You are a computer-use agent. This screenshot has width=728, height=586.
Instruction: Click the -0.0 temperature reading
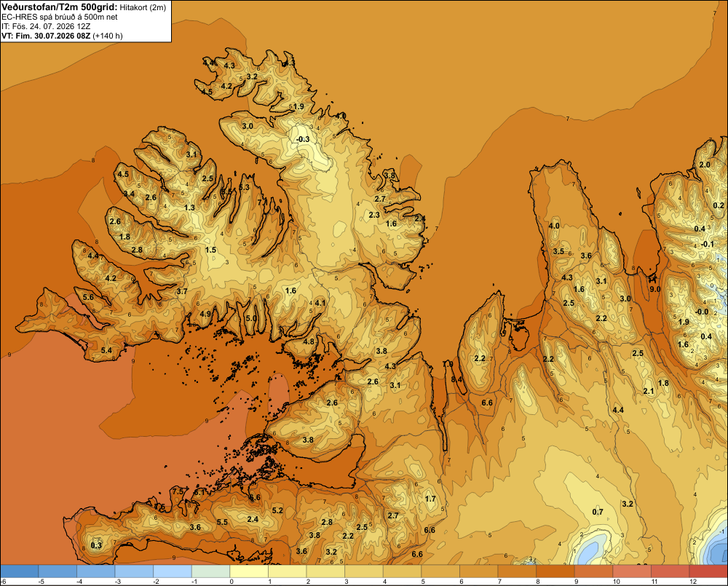[702, 312]
